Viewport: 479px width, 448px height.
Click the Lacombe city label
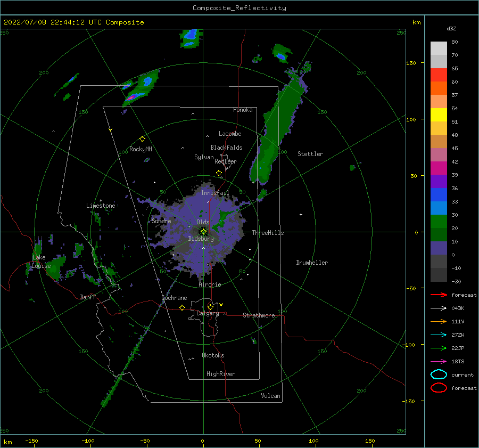230,134
